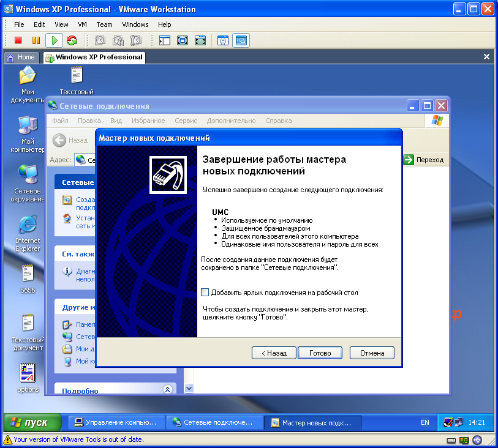Image resolution: width=498 pixels, height=448 pixels.
Task: Click the Summary view icon in VMware toolbar
Action: coord(222,40)
